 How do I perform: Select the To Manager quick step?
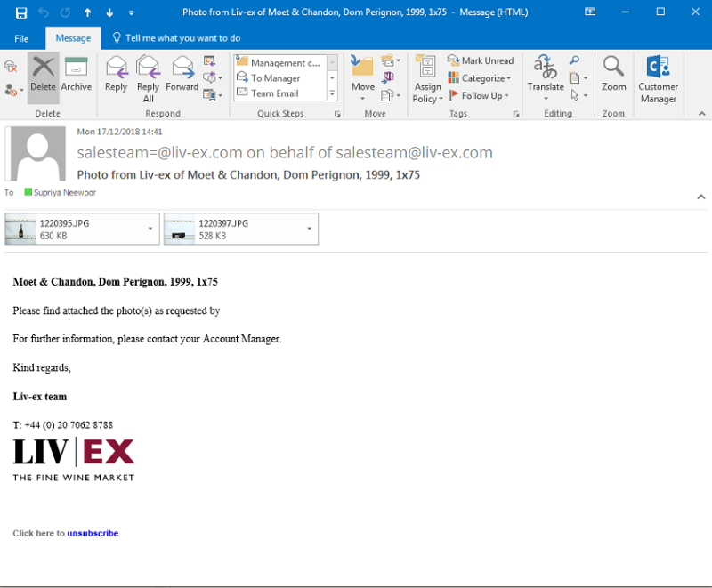(x=279, y=78)
